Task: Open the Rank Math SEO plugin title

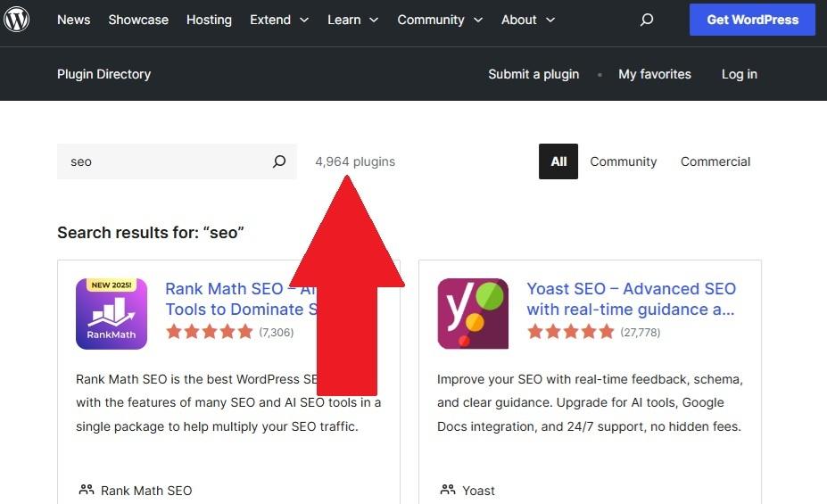Action: pyautogui.click(x=242, y=299)
